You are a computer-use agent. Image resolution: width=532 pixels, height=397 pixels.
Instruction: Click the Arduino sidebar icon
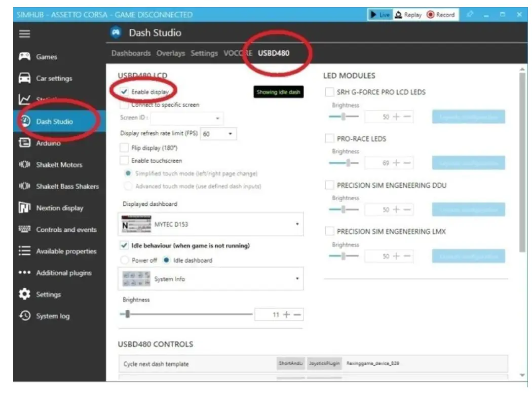pos(24,142)
